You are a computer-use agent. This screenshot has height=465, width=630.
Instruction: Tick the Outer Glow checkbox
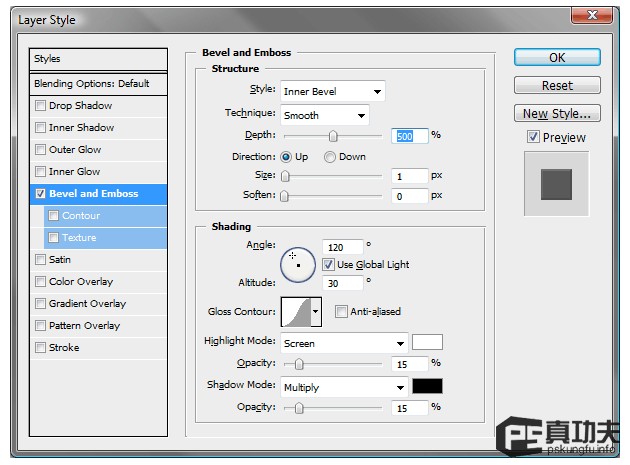(x=40, y=150)
